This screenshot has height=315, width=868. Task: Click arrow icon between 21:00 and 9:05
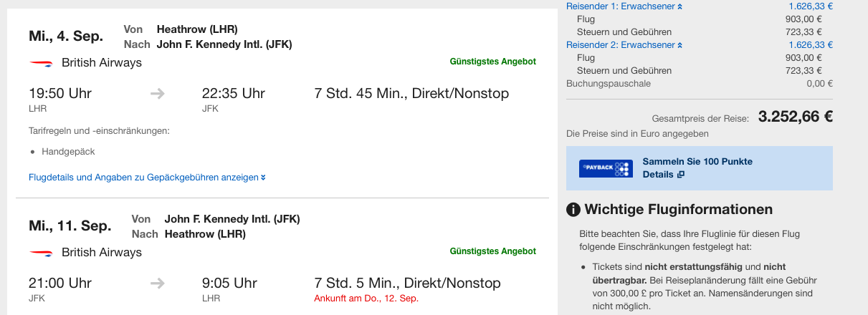point(158,283)
